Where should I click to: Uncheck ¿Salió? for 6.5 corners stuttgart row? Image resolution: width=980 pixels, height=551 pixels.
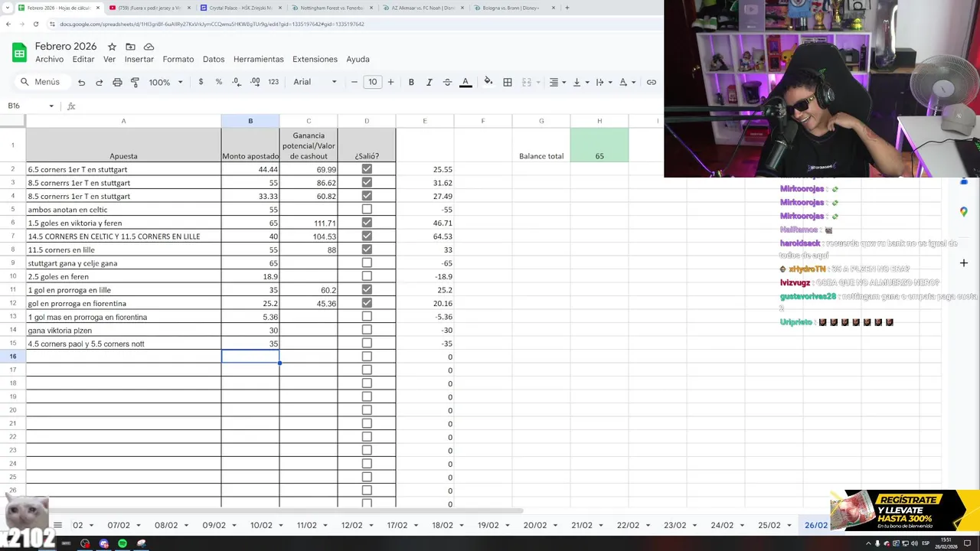367,169
